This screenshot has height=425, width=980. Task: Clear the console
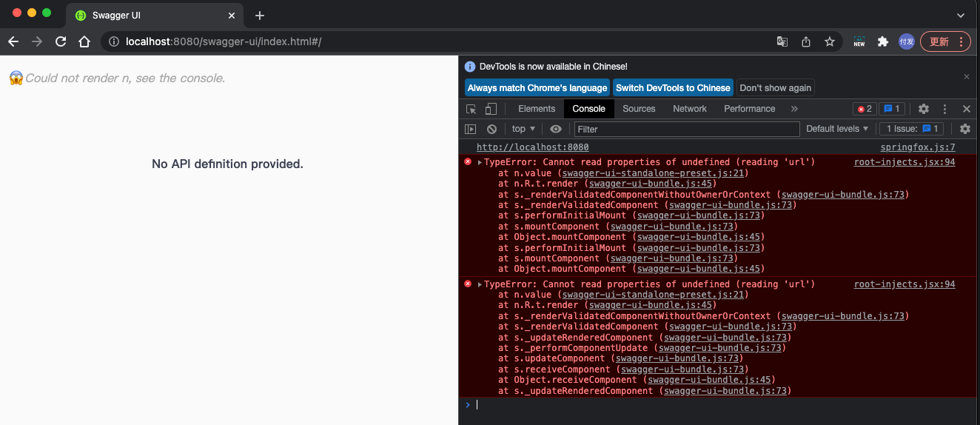(491, 129)
